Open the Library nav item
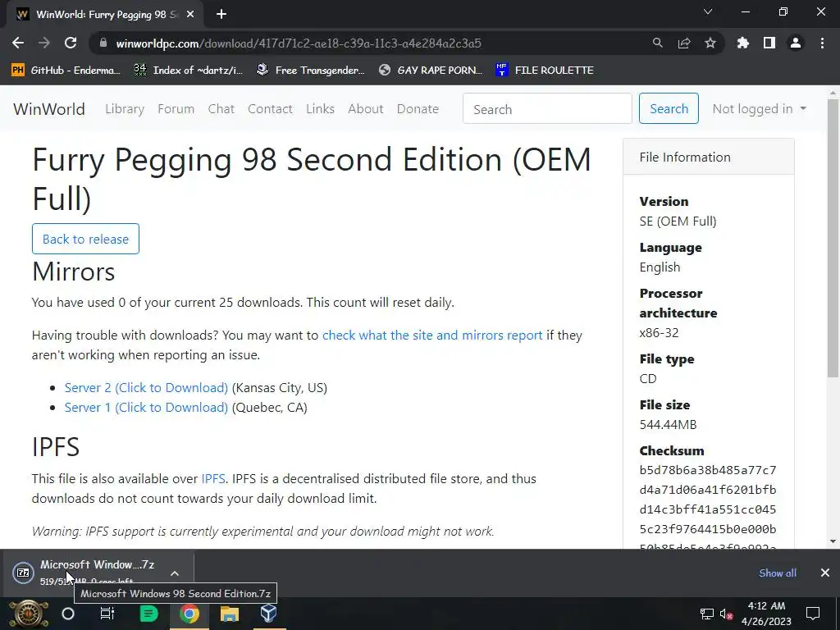The height and width of the screenshot is (630, 840). [x=125, y=109]
